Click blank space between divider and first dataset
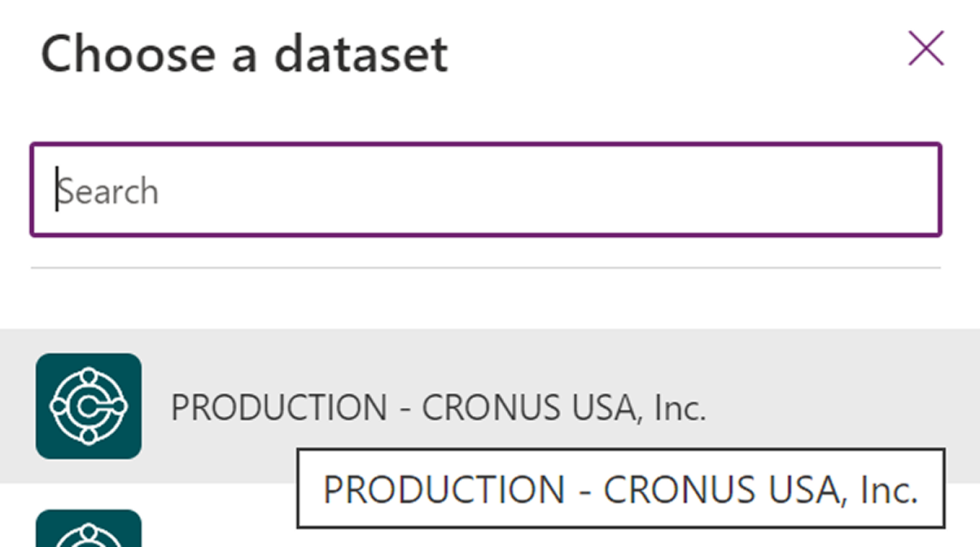Screen dimensions: 980x547 (485, 299)
